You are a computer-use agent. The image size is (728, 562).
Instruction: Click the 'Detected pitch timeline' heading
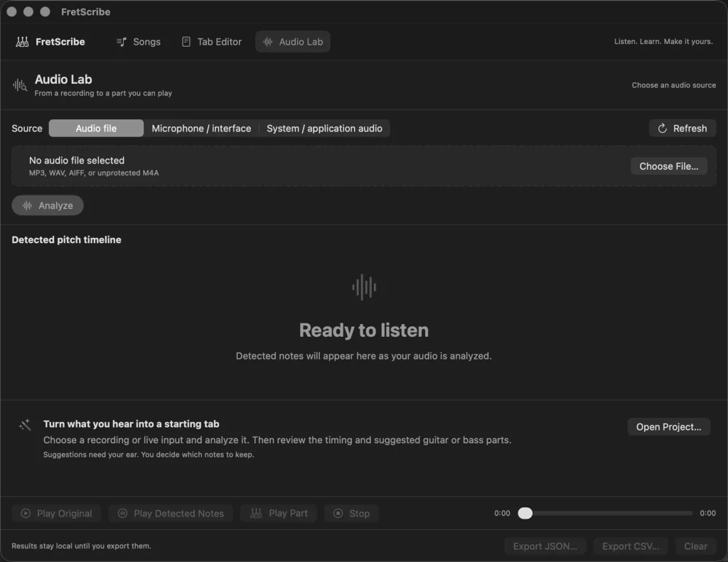[x=66, y=240]
